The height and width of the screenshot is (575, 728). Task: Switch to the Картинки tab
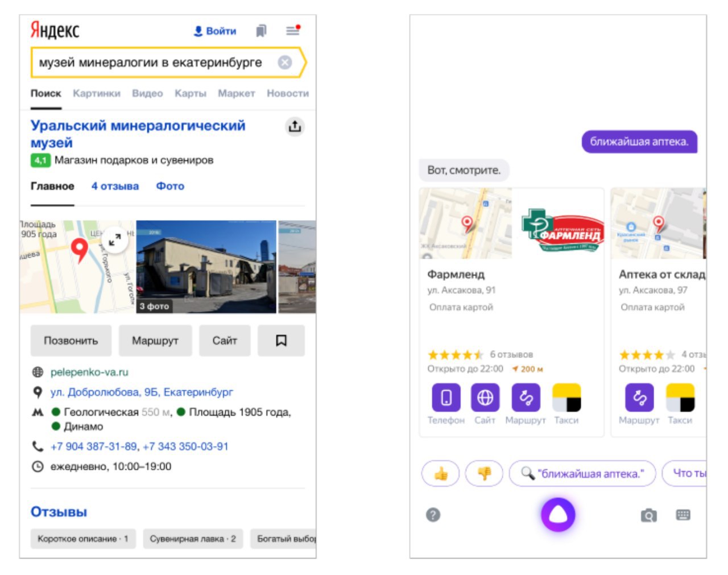click(97, 93)
